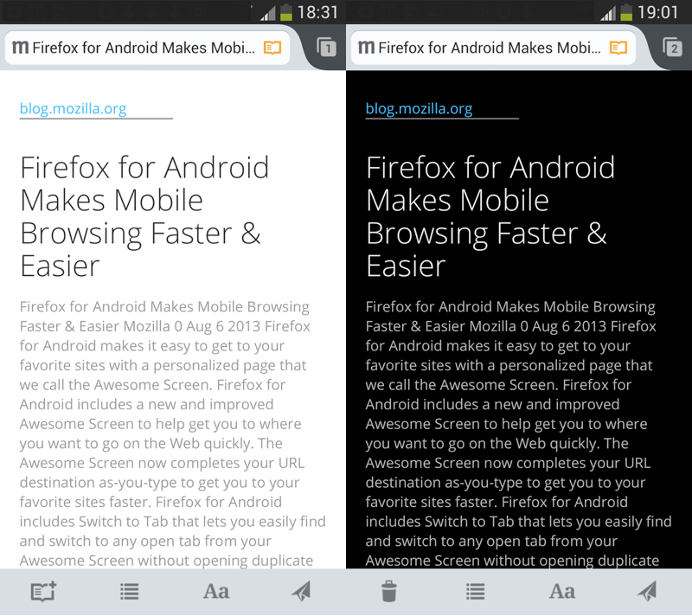This screenshot has width=692, height=616.
Task: Share the dark-mode article via arrow icon
Action: tap(648, 592)
